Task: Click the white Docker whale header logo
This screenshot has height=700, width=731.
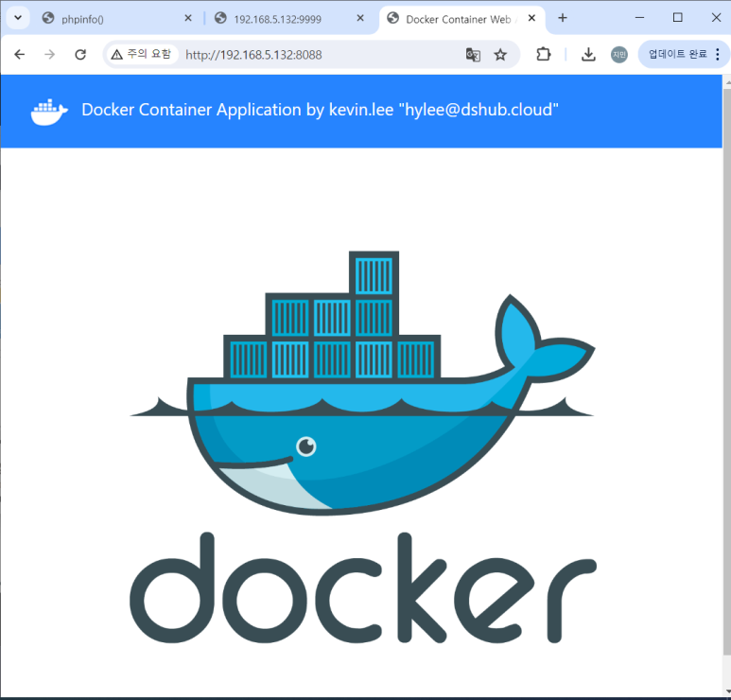Action: pyautogui.click(x=49, y=112)
